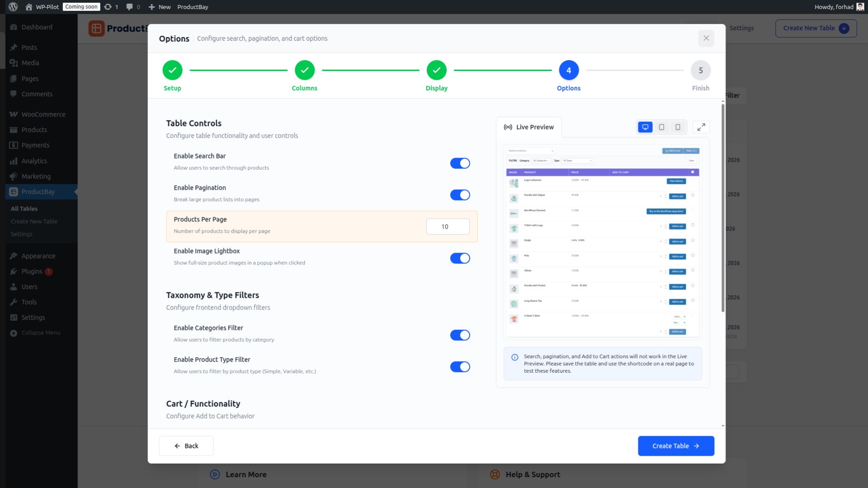This screenshot has width=868, height=488.
Task: Toggle Enable Pagination switch
Action: 460,195
